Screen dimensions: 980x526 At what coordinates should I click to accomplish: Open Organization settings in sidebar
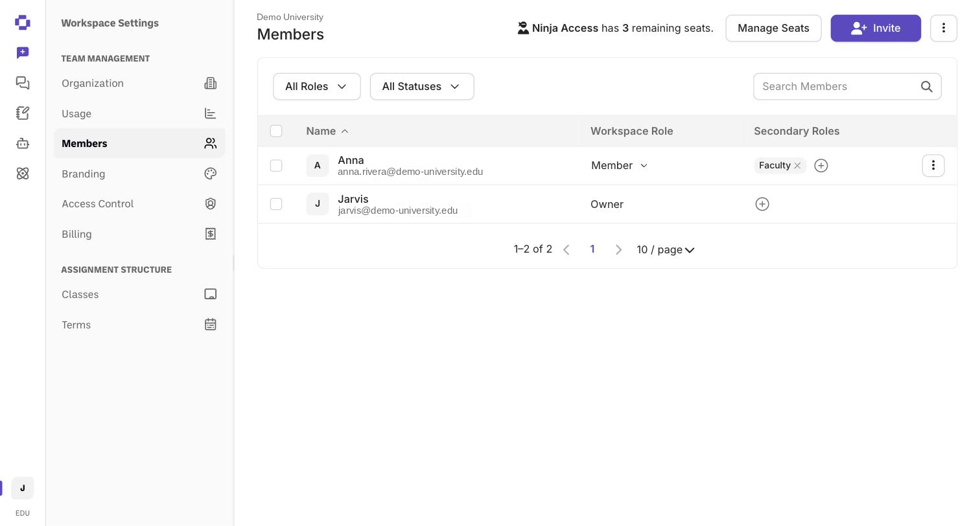point(139,83)
